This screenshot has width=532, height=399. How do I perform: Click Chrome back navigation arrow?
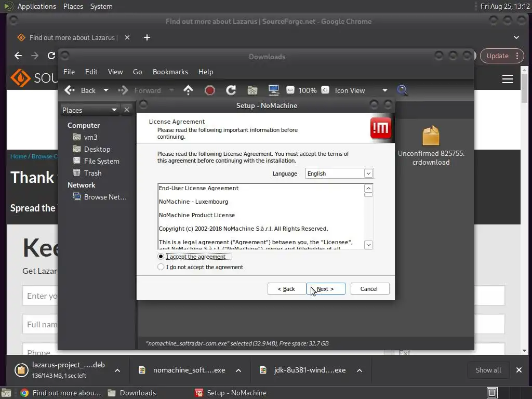18,56
